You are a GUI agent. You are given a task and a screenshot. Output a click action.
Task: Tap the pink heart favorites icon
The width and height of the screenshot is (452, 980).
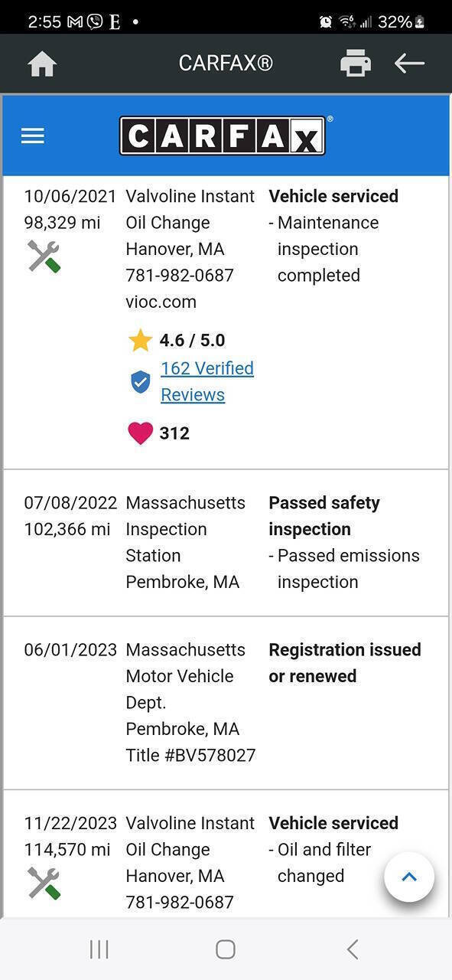pos(140,433)
